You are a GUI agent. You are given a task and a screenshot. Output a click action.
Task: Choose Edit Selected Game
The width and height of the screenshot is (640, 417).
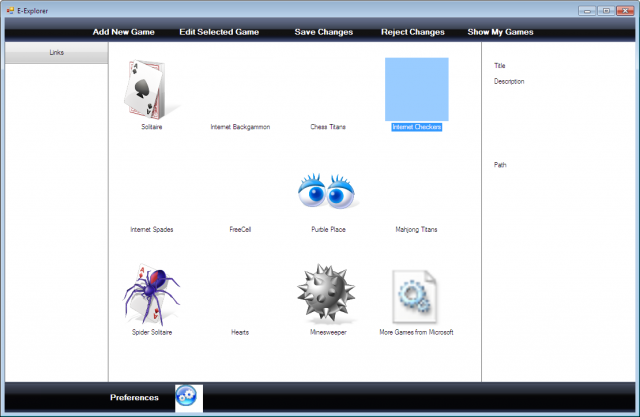219,32
